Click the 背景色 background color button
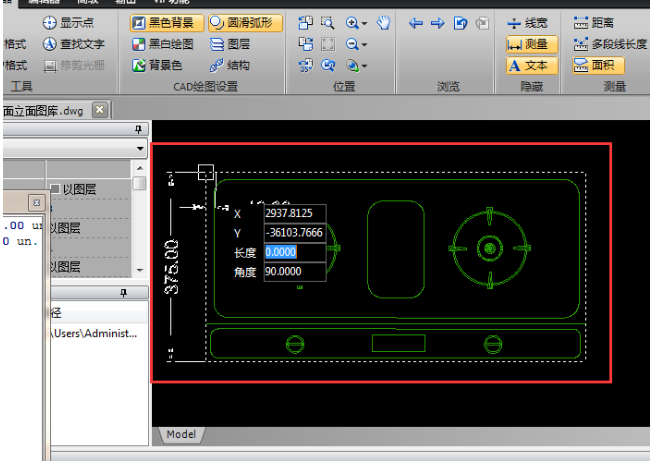Screen dimensions: 650x466 click(158, 65)
